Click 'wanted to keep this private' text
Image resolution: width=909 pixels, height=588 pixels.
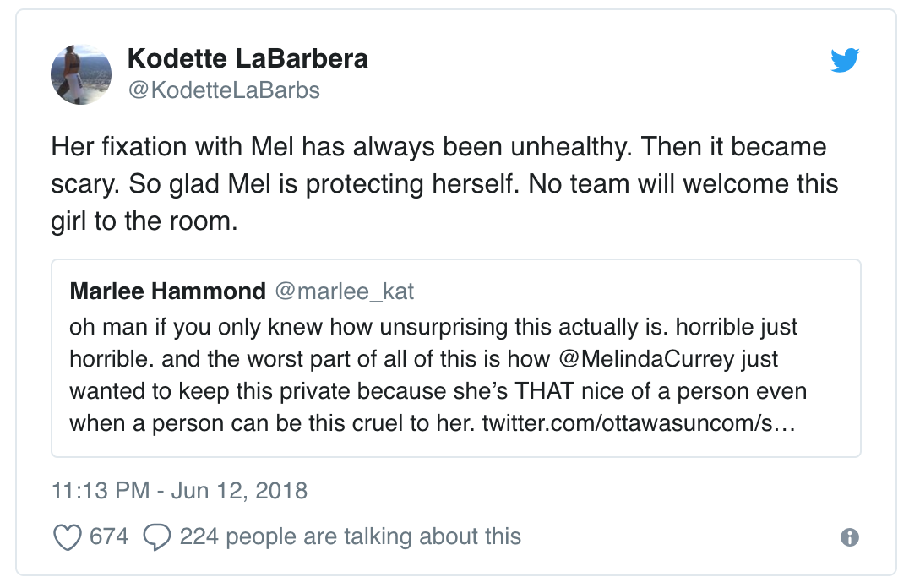click(x=211, y=391)
